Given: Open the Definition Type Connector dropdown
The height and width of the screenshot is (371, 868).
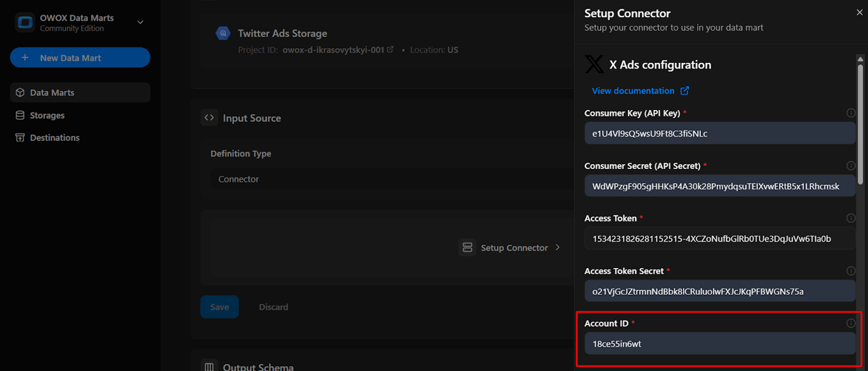Looking at the screenshot, I should (393, 179).
